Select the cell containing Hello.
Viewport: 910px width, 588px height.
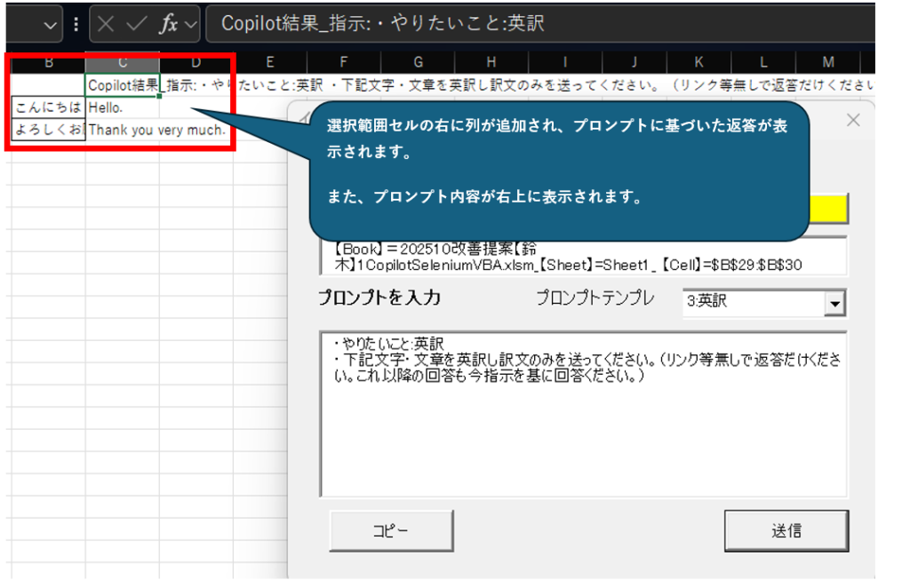click(x=123, y=107)
